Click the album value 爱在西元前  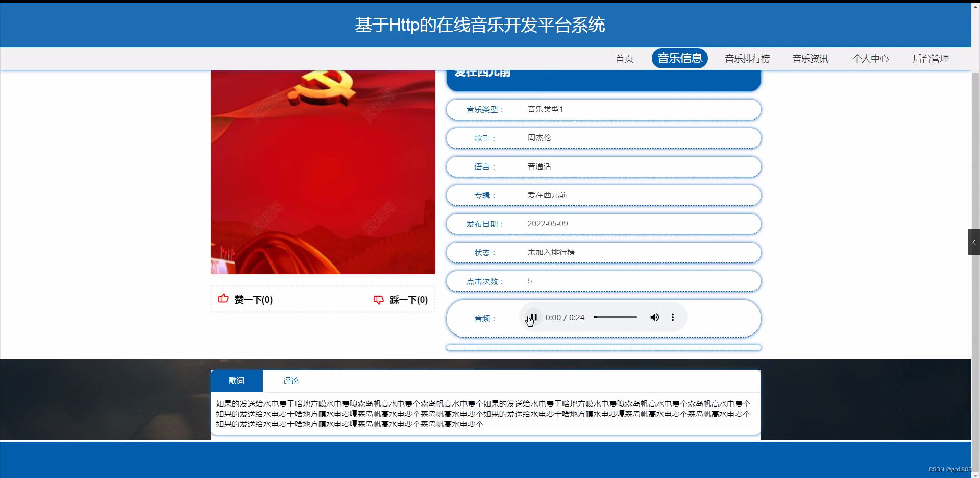click(x=547, y=195)
